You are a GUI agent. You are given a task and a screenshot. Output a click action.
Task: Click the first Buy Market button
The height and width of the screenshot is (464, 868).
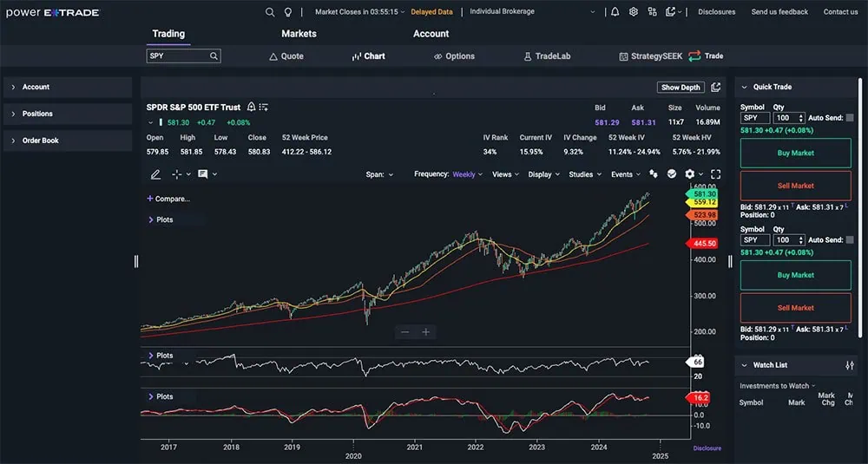coord(795,154)
